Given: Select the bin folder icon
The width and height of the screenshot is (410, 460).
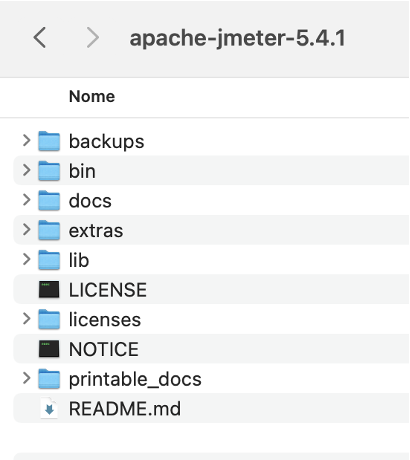Looking at the screenshot, I should [x=49, y=171].
